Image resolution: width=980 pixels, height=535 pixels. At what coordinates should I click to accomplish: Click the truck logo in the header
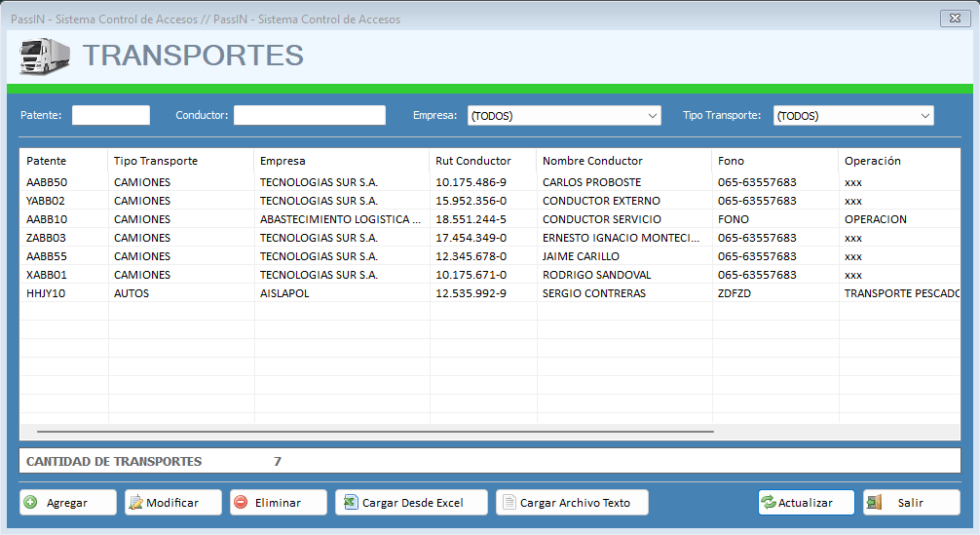point(45,57)
